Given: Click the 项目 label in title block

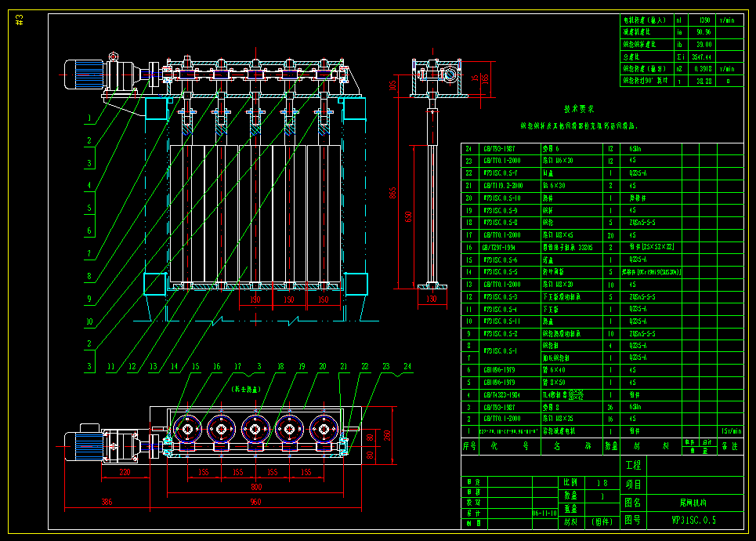Looking at the screenshot, I should point(633,485).
